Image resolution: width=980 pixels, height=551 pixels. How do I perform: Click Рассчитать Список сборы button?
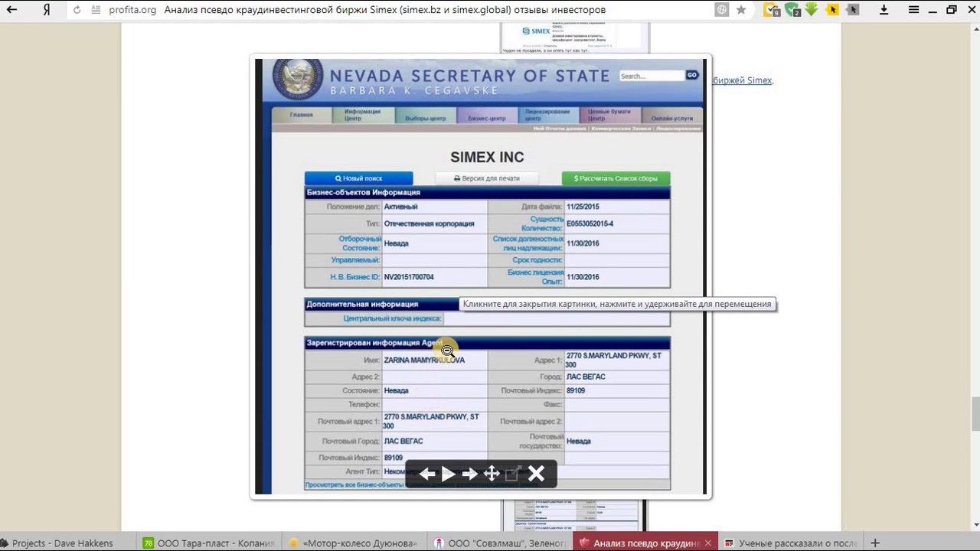[x=616, y=178]
